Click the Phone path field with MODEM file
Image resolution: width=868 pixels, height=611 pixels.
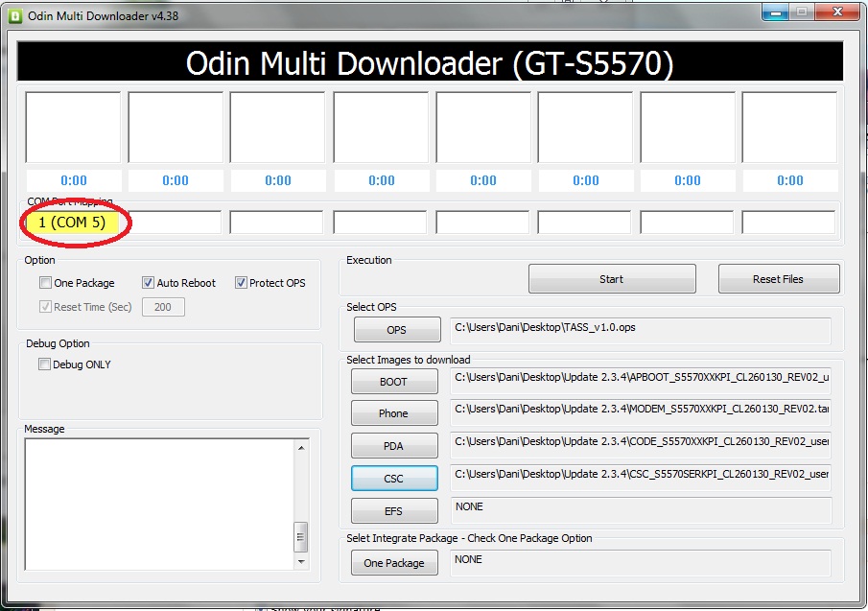[x=641, y=413]
